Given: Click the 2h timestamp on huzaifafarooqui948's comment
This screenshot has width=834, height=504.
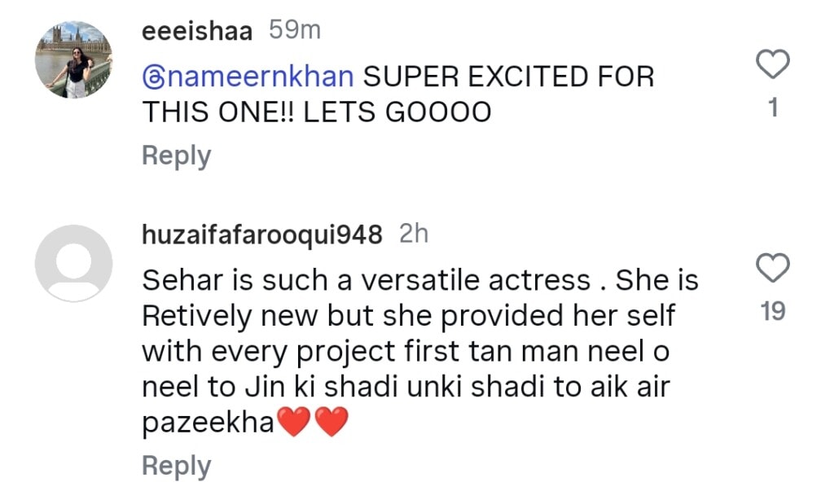Looking at the screenshot, I should click(x=417, y=234).
